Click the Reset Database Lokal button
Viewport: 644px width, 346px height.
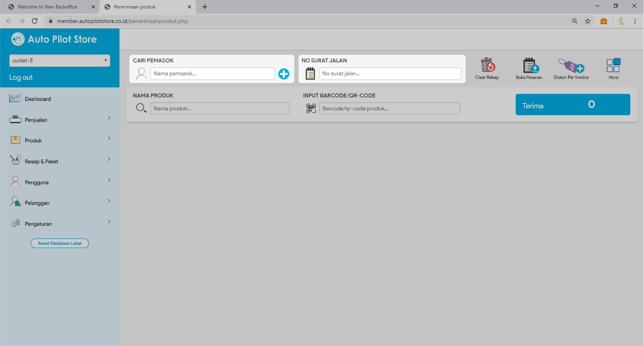pos(60,243)
